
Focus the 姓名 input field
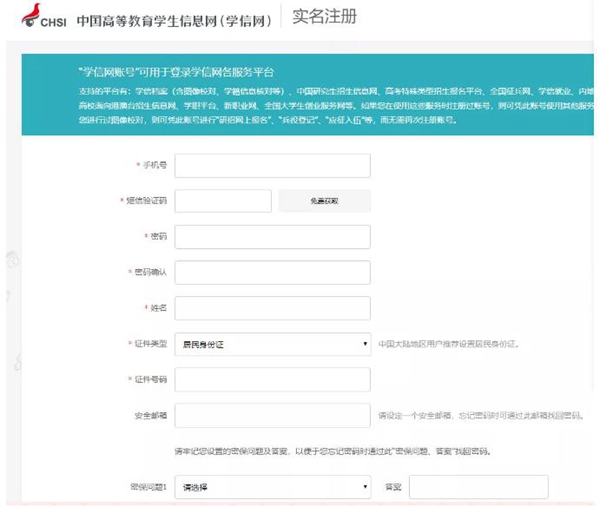coord(272,308)
